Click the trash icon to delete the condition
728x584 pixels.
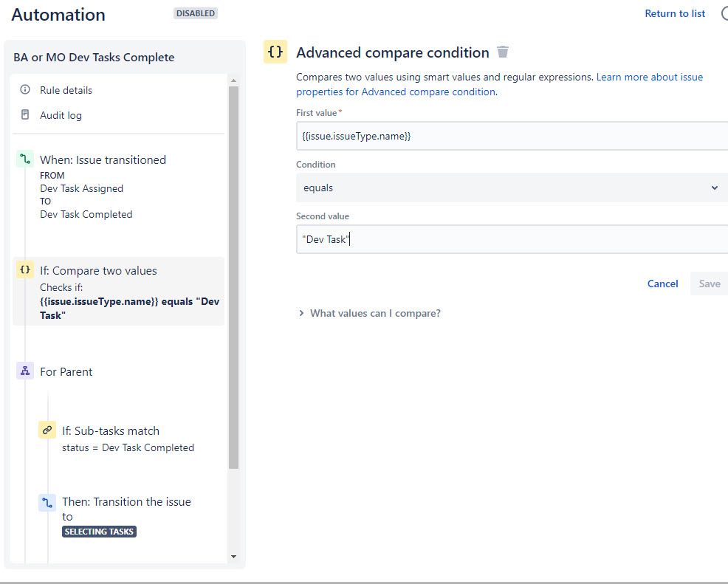pos(503,52)
